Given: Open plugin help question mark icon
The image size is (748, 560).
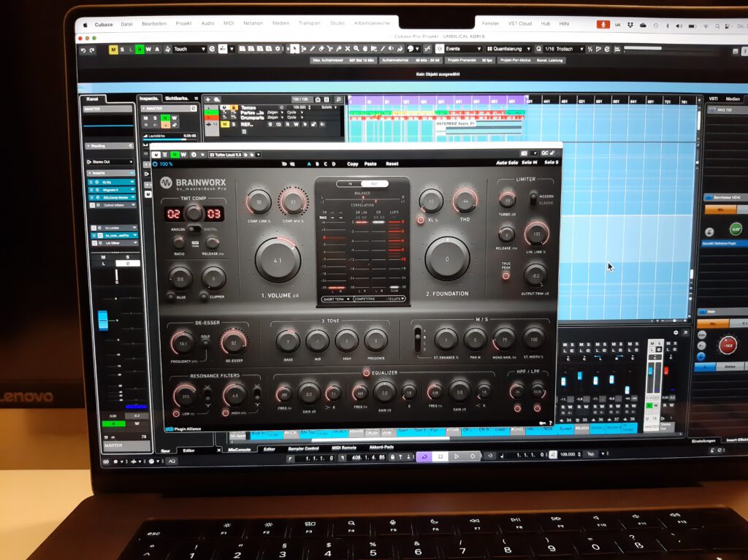Looking at the screenshot, I should 550,423.
